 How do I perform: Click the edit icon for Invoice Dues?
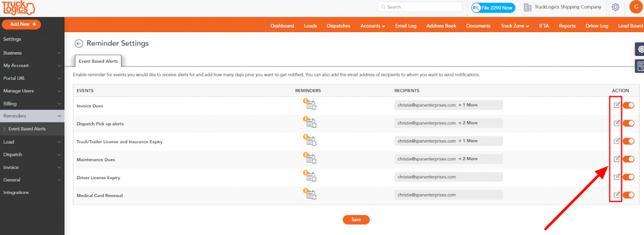coord(616,105)
